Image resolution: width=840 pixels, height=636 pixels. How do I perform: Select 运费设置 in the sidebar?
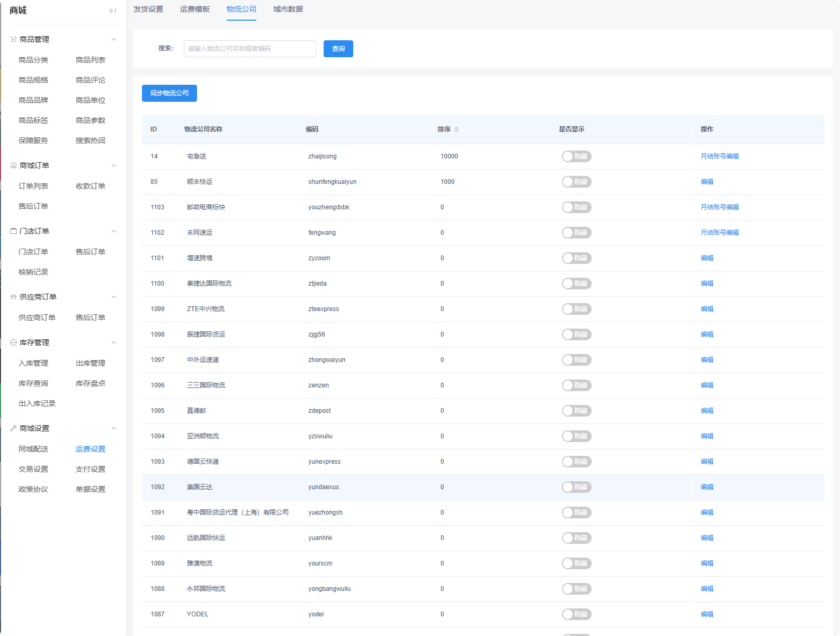[91, 449]
